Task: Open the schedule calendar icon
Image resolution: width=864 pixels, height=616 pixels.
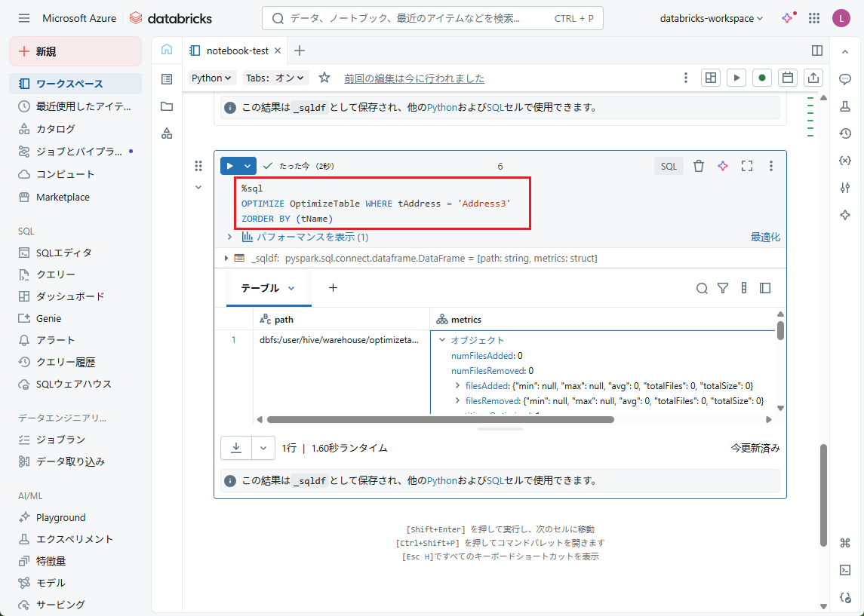Action: 788,78
